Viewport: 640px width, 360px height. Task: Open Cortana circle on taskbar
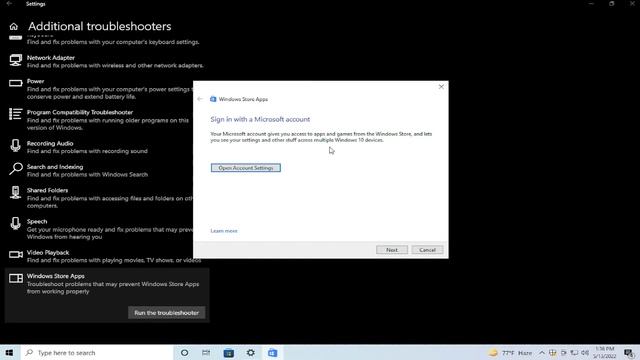[x=184, y=353]
